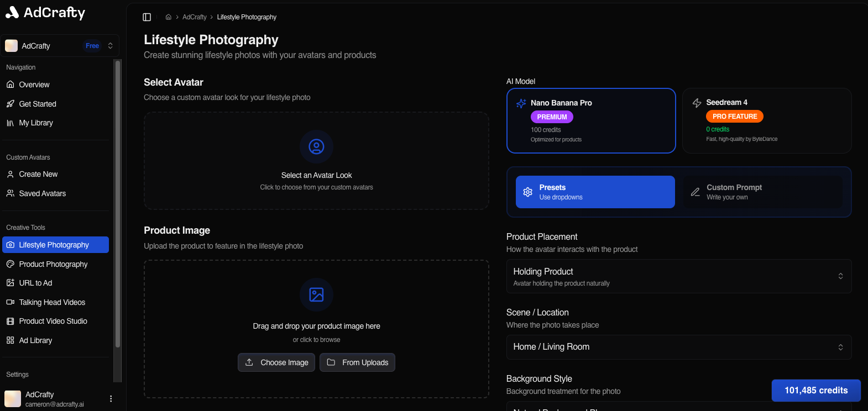Select the Seedream 4 model card
This screenshot has width=868, height=411.
(x=767, y=120)
